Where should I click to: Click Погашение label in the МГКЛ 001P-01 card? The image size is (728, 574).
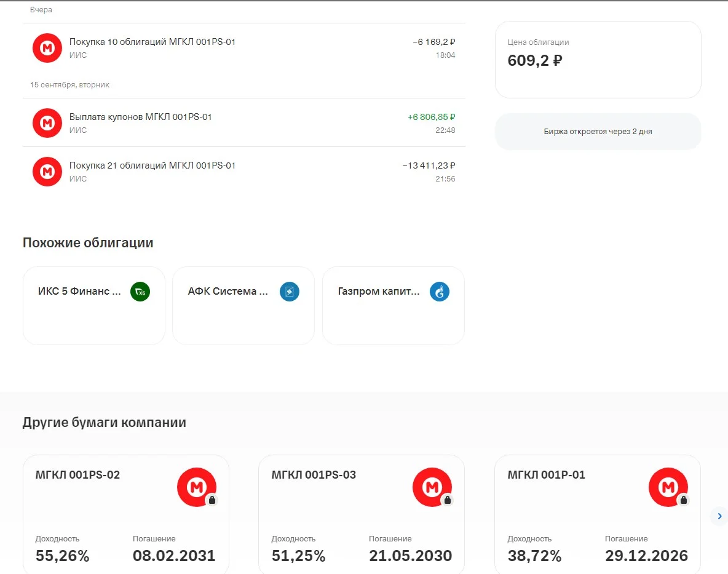click(627, 539)
